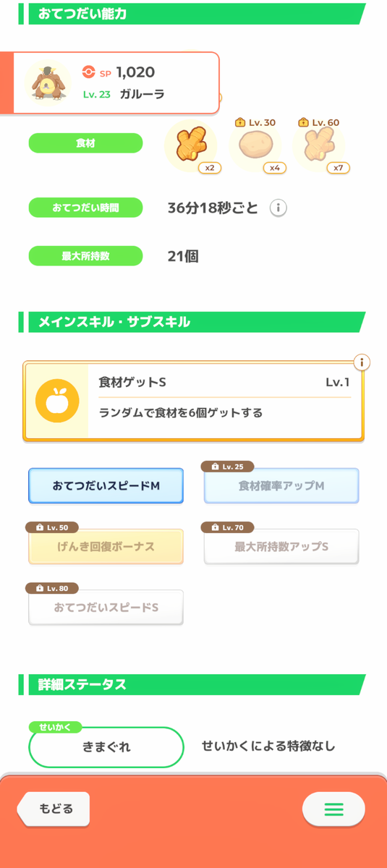Viewport: 387px width, 868px height.
Task: Select the おてつだいスピードM sub skill
Action: 106,486
